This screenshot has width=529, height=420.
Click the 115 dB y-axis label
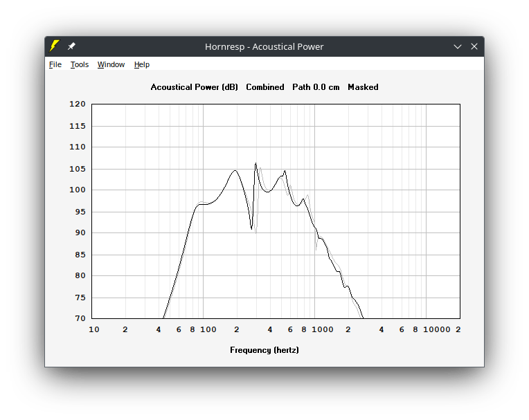tap(78, 126)
